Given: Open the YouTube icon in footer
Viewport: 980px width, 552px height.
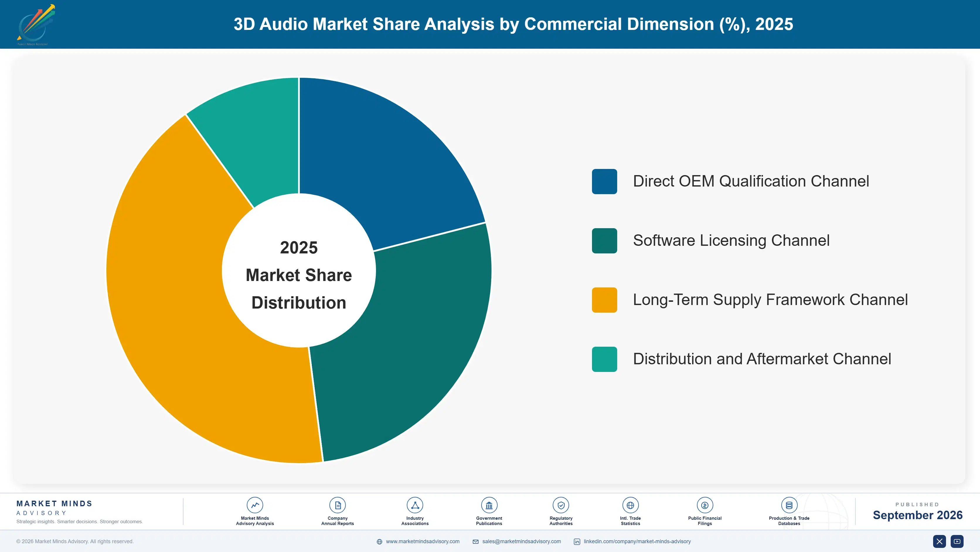Looking at the screenshot, I should [x=957, y=541].
